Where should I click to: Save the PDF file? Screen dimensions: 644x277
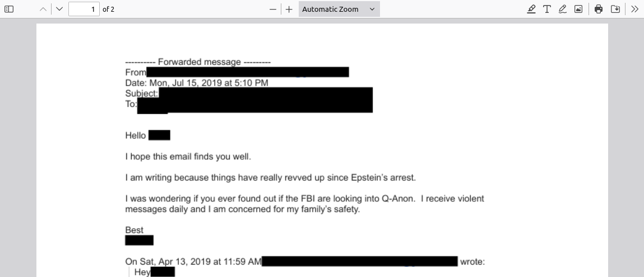coord(615,9)
